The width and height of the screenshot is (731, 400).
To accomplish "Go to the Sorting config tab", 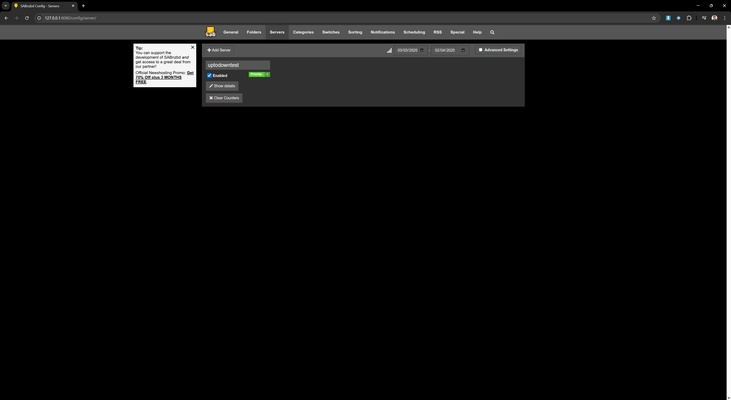I will click(355, 32).
